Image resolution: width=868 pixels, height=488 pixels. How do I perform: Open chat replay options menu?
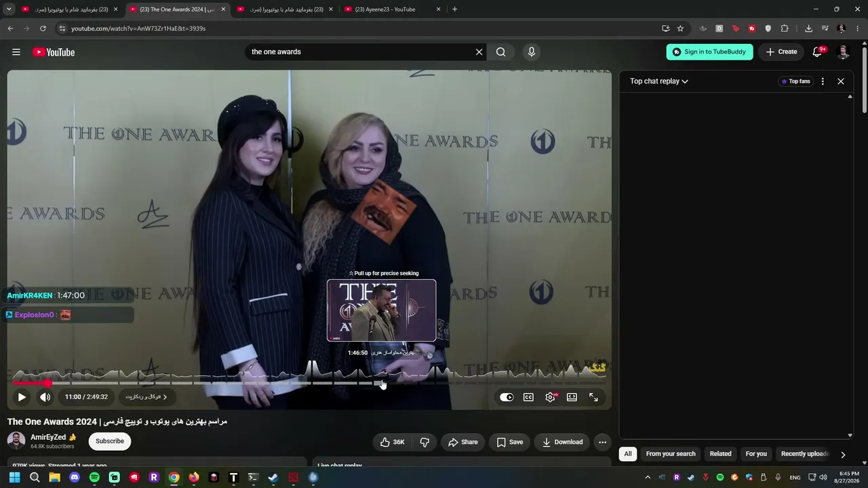point(823,81)
